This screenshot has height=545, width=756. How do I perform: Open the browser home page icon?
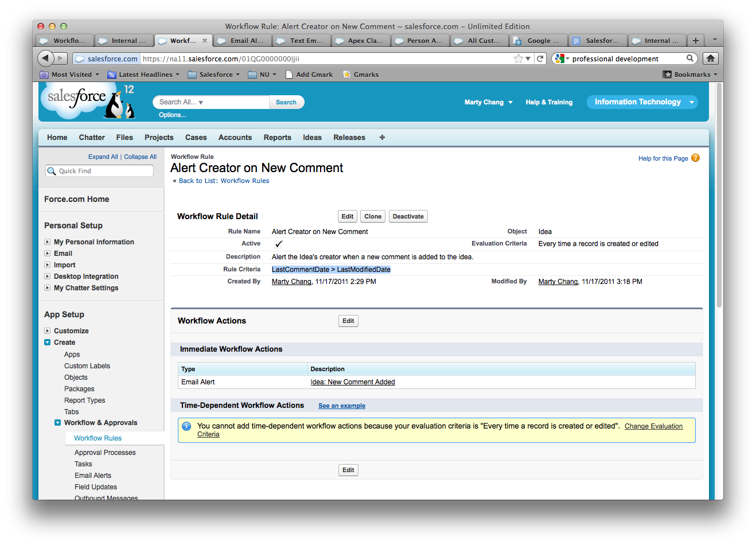(x=710, y=59)
